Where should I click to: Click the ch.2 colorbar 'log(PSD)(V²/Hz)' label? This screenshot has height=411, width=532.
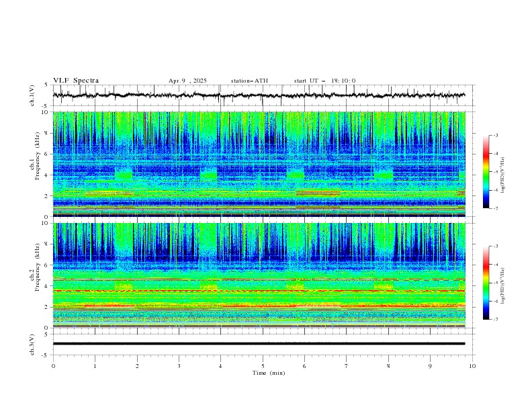click(503, 285)
